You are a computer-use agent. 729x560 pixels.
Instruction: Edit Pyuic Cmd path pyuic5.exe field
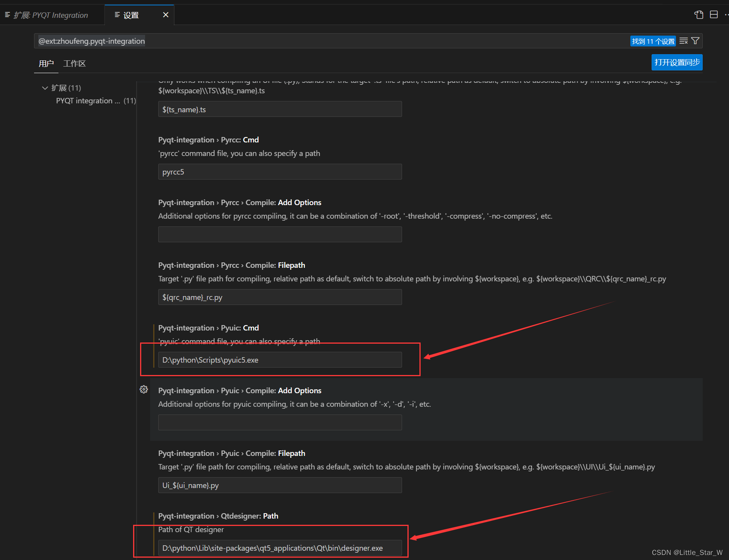coord(280,360)
